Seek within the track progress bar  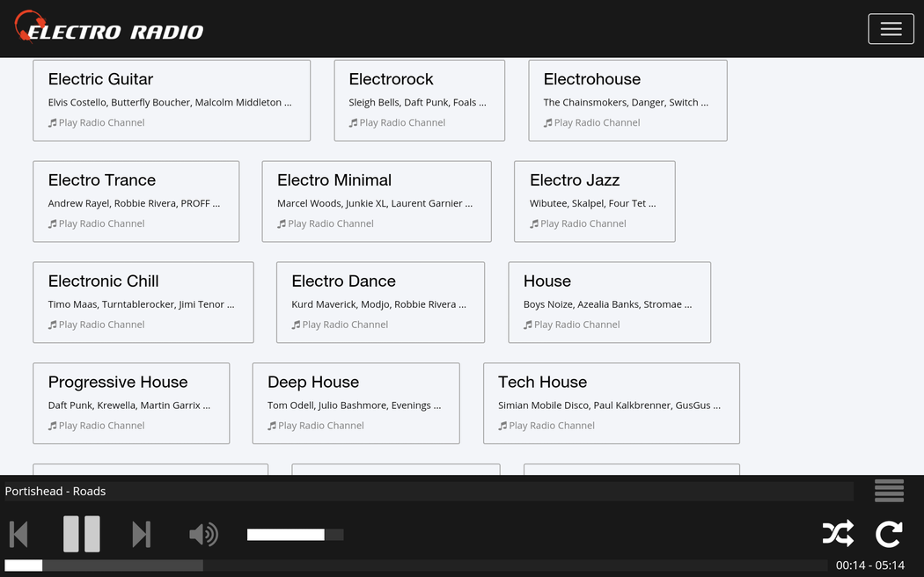click(415, 566)
